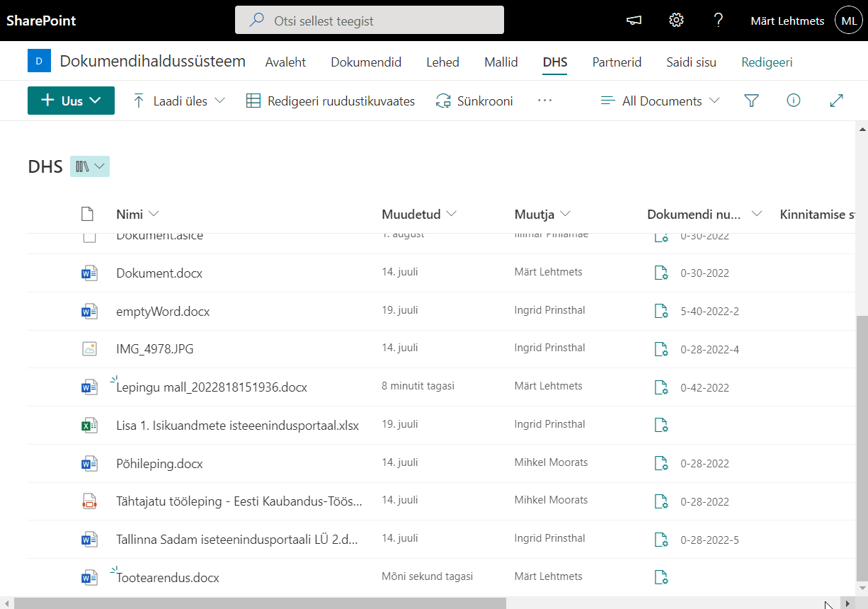The width and height of the screenshot is (868, 609).
Task: Open the settings gear icon
Action: pos(676,21)
